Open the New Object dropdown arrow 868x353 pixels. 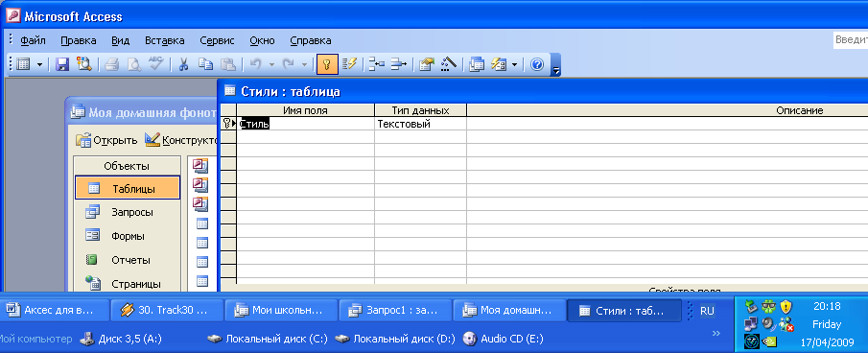(514, 64)
